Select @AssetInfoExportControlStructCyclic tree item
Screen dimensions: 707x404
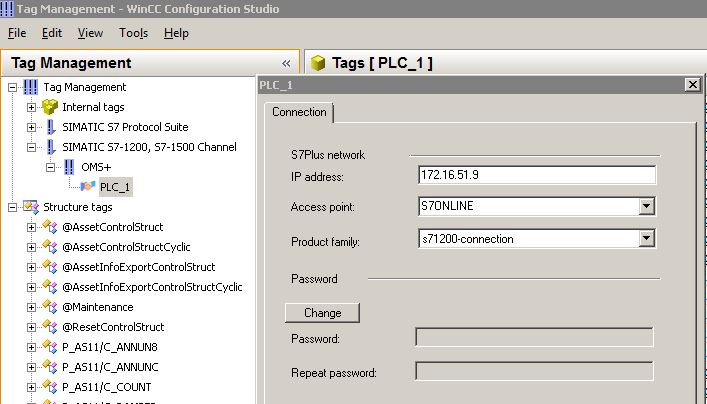point(152,287)
